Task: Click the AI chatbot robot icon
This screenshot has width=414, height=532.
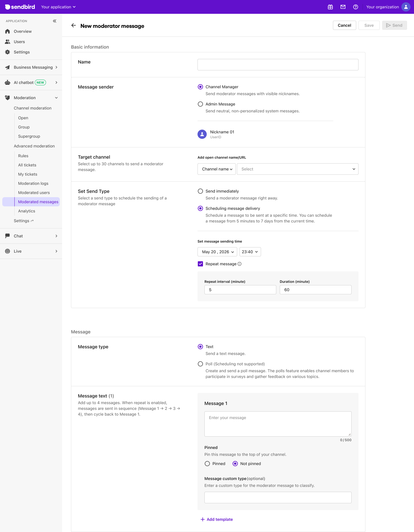Action: (7, 82)
